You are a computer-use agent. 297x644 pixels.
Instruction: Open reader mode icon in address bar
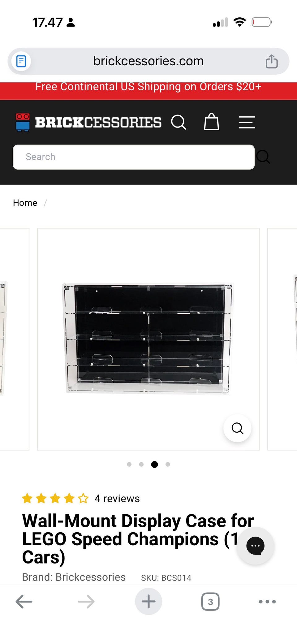click(x=21, y=61)
